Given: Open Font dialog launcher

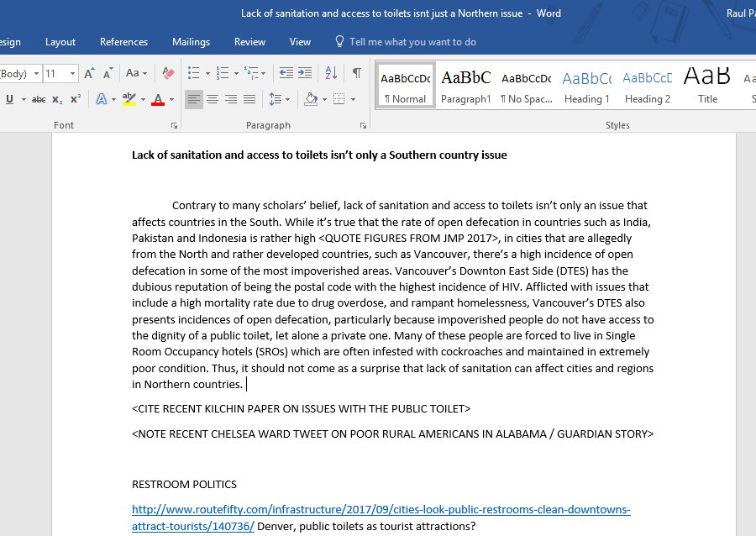Looking at the screenshot, I should (x=174, y=126).
